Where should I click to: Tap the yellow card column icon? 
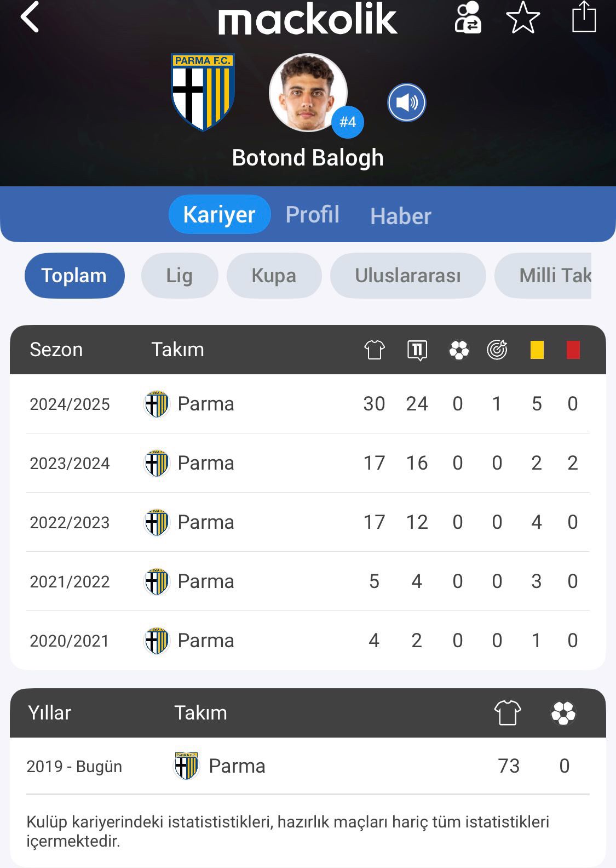[537, 350]
